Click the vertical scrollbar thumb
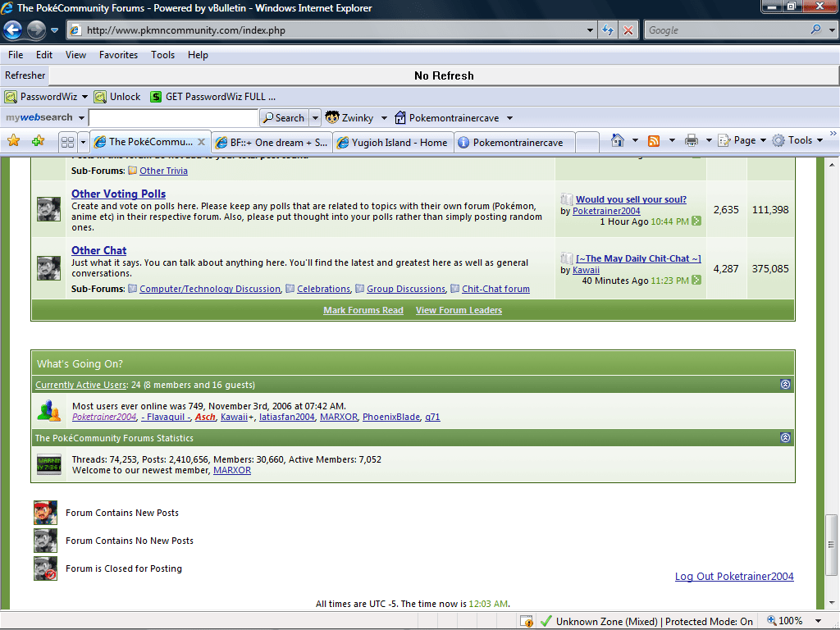 (831, 545)
